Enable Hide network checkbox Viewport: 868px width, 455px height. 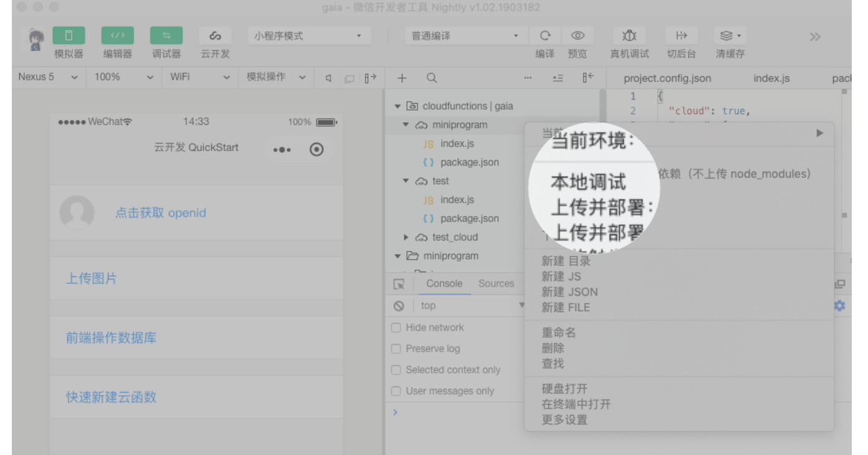(x=396, y=328)
